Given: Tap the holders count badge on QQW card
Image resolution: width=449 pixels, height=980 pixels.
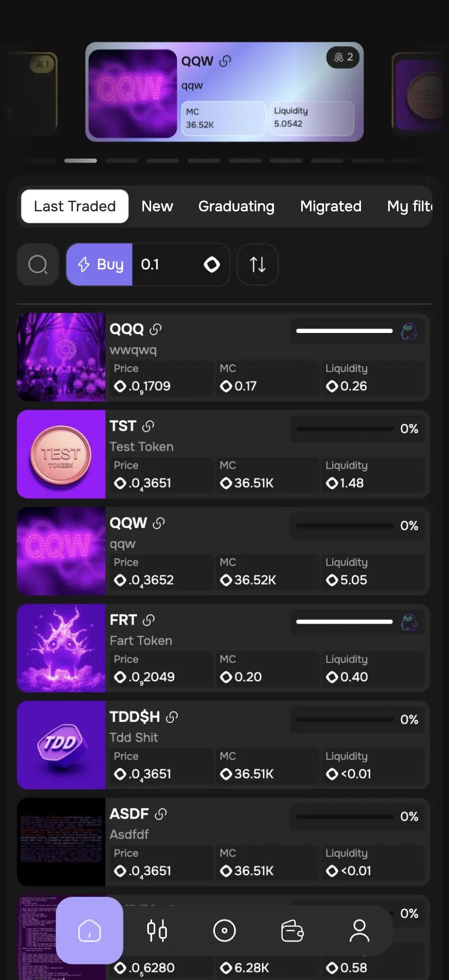Looking at the screenshot, I should [x=342, y=57].
